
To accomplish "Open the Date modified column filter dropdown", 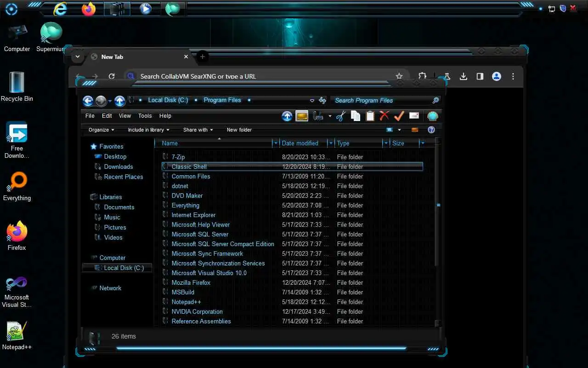I will (x=330, y=143).
